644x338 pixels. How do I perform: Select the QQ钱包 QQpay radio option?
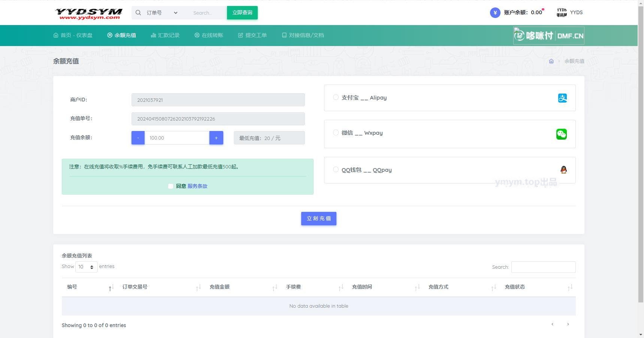pos(336,170)
